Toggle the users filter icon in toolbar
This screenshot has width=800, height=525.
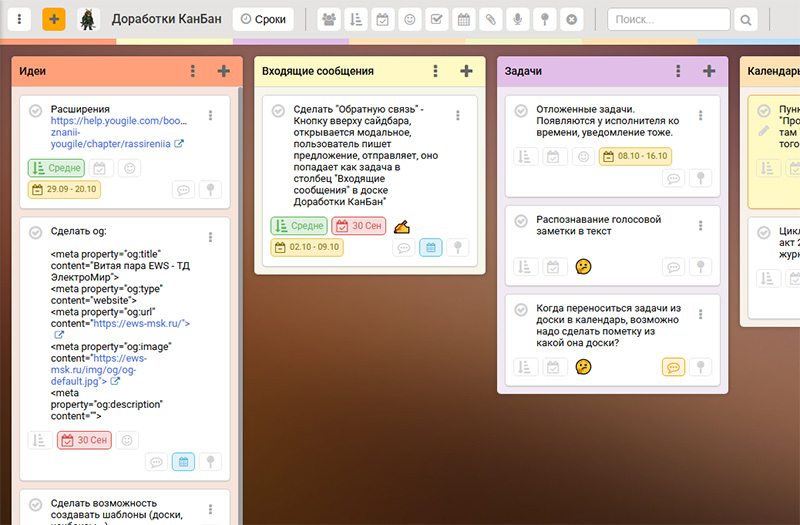click(329, 19)
